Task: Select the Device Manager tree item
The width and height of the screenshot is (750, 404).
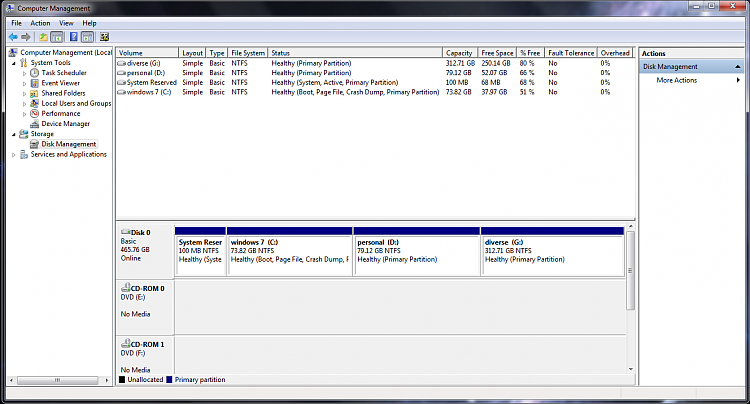Action: [66, 124]
